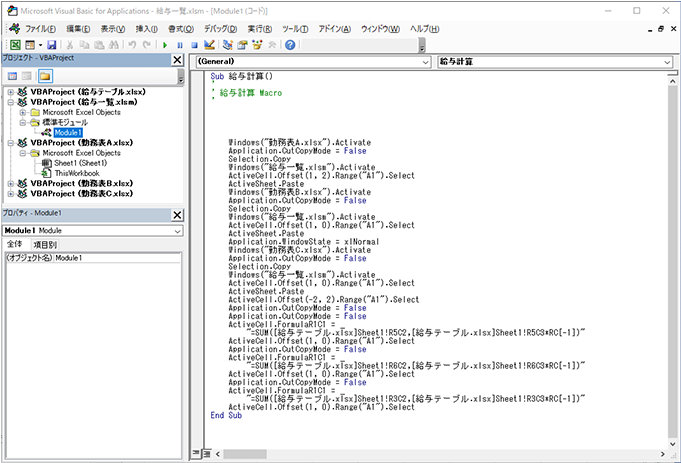Collapse the 標準モジュール folder
This screenshot has width=681, height=463.
pos(23,122)
